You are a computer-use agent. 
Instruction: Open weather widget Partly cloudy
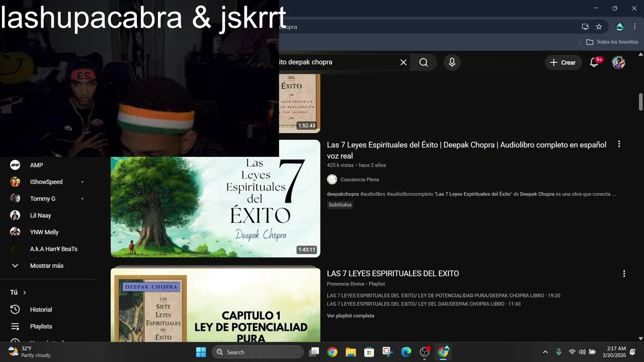30,352
